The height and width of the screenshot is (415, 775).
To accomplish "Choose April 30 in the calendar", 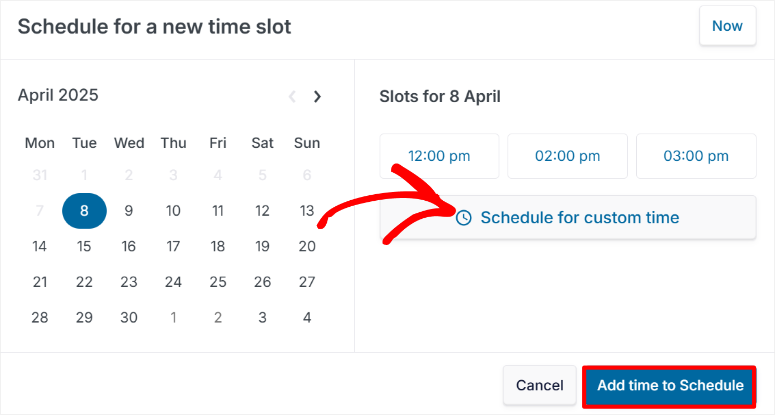I will click(x=129, y=317).
